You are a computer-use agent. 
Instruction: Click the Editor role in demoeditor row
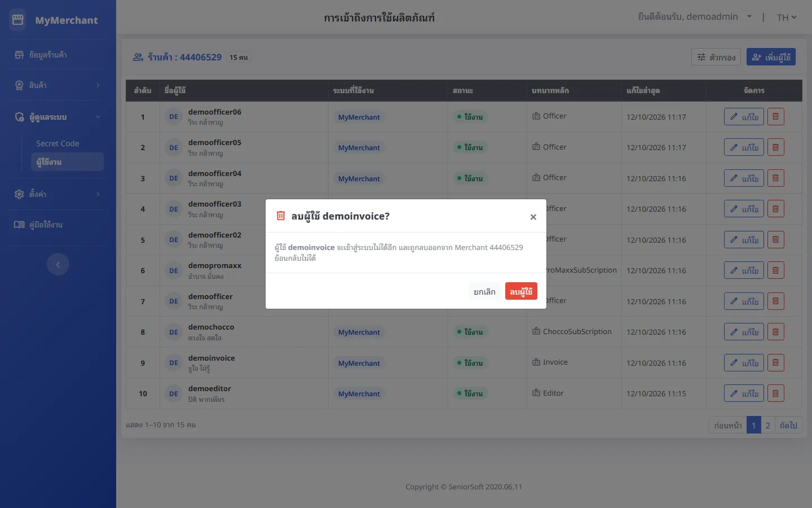pyautogui.click(x=553, y=393)
